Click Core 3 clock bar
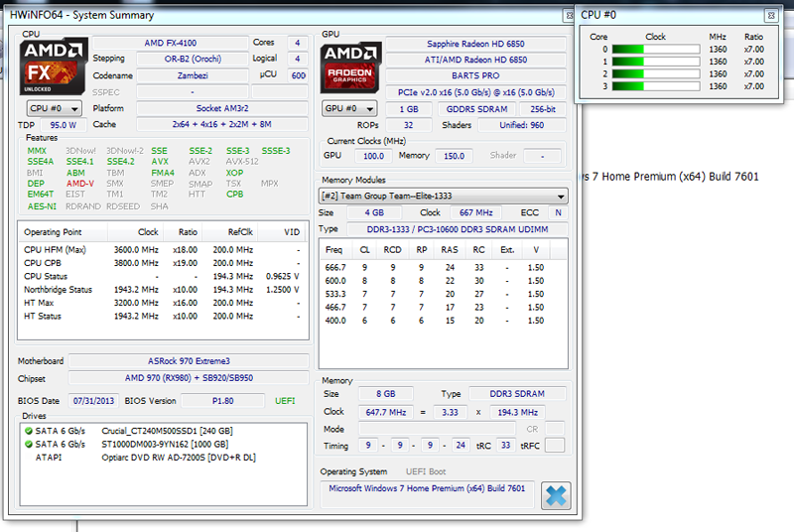 tap(656, 86)
